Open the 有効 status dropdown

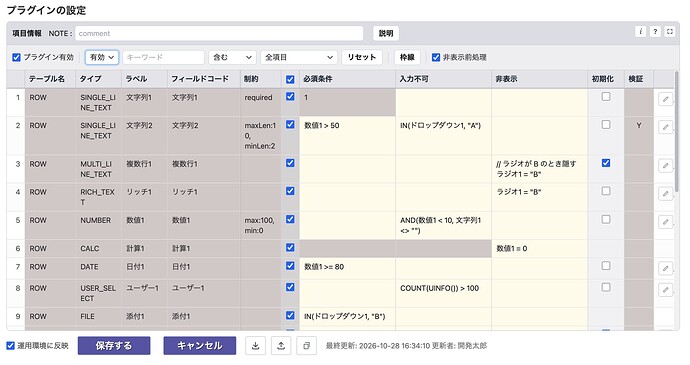point(102,57)
